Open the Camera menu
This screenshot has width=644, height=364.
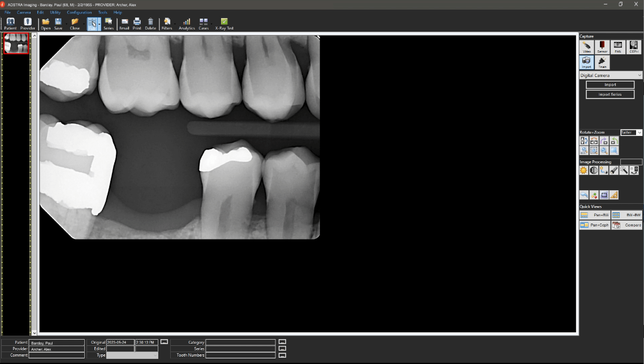tap(23, 12)
